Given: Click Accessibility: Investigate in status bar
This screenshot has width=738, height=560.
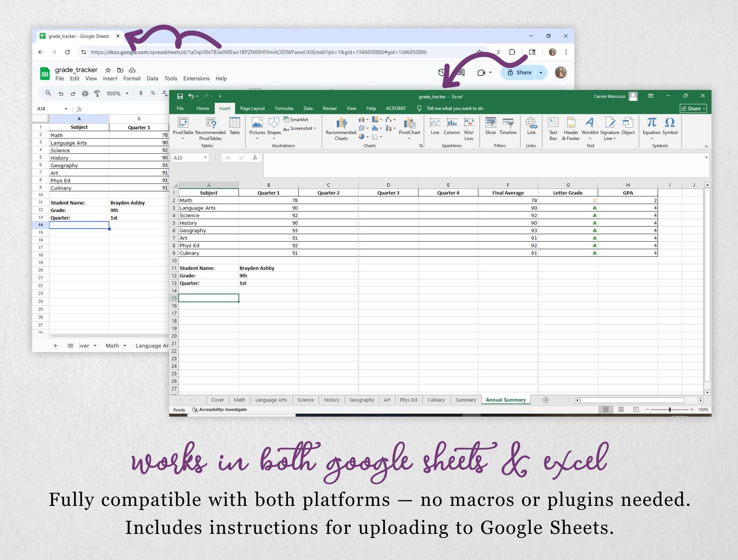Looking at the screenshot, I should (220, 410).
